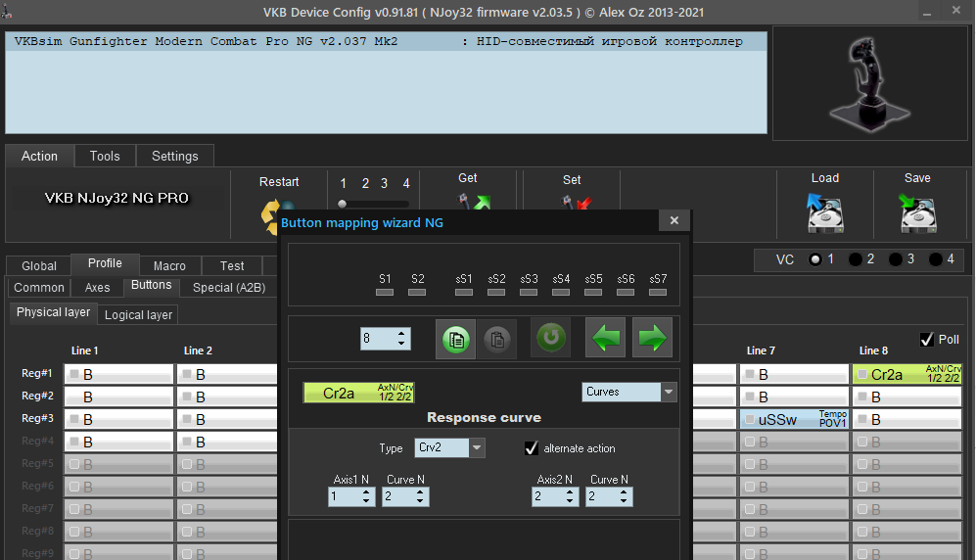The width and height of the screenshot is (976, 560).
Task: Uncheck the alternate action checkbox
Action: [531, 448]
